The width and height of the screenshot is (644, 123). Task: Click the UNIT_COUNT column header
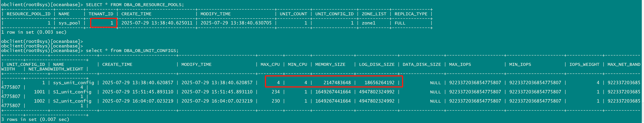click(293, 14)
